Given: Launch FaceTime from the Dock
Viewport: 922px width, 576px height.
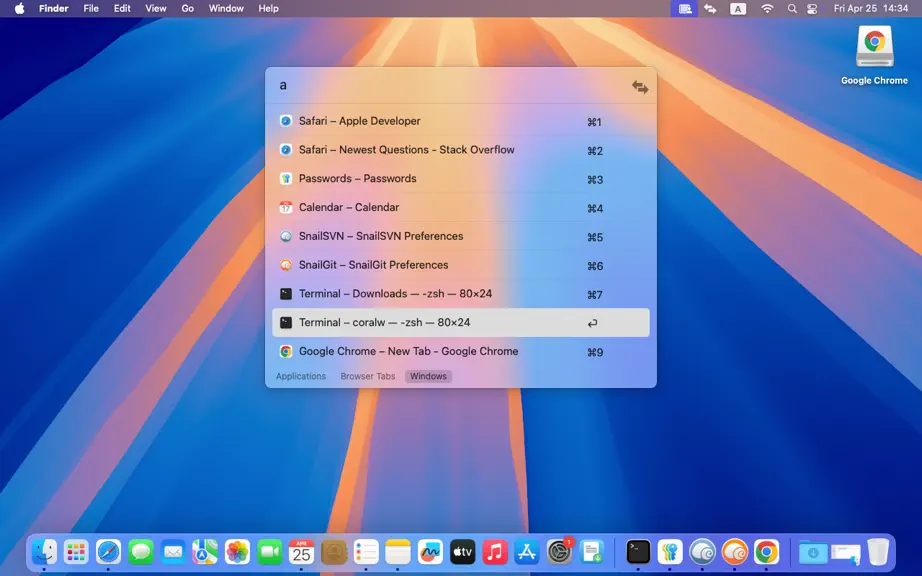Looking at the screenshot, I should click(x=269, y=552).
